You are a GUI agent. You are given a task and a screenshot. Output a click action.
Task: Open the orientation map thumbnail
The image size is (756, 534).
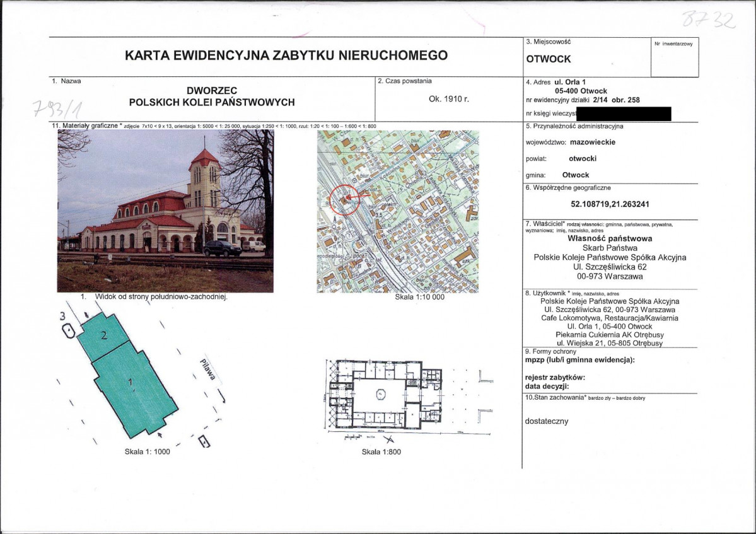(398, 211)
